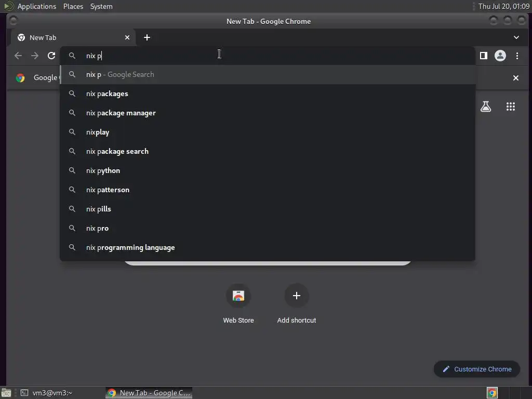Image resolution: width=532 pixels, height=399 pixels.
Task: Choose suggestion 'nix package manager'
Action: point(268,113)
